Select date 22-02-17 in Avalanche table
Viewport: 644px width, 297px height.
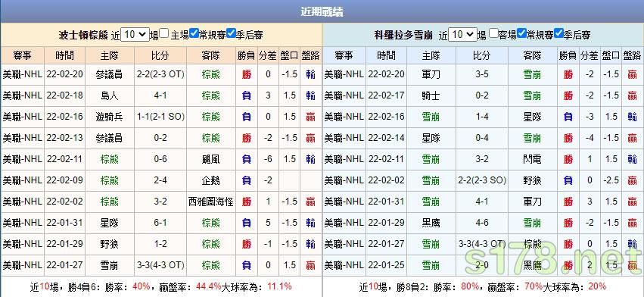(x=387, y=96)
